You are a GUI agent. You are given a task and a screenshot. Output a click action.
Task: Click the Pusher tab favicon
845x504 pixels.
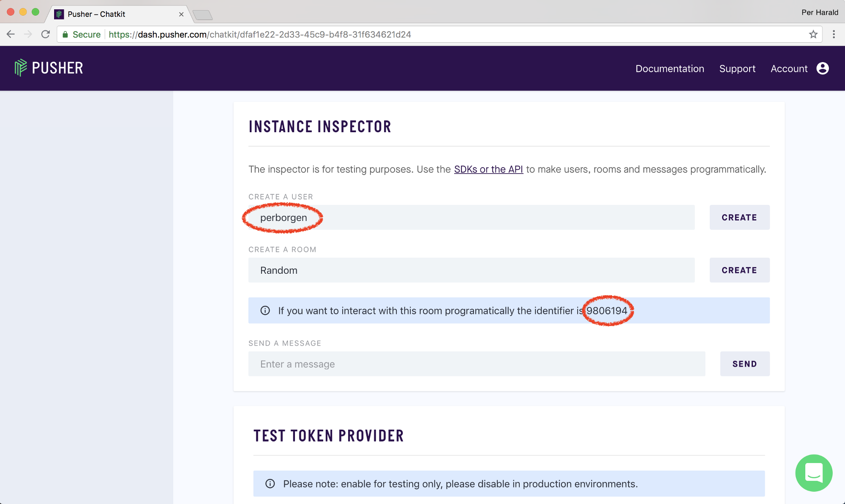pyautogui.click(x=59, y=14)
